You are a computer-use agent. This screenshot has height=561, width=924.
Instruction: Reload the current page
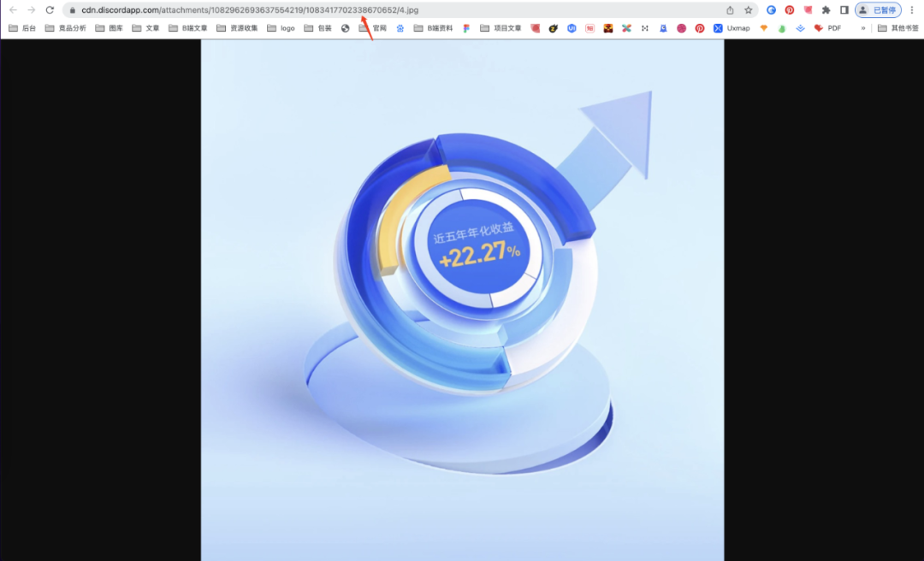(x=50, y=10)
